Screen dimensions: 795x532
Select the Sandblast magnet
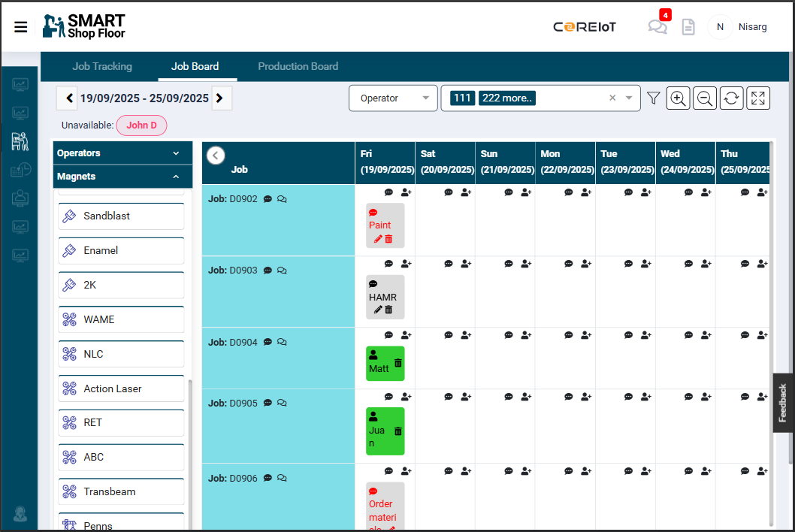point(122,216)
